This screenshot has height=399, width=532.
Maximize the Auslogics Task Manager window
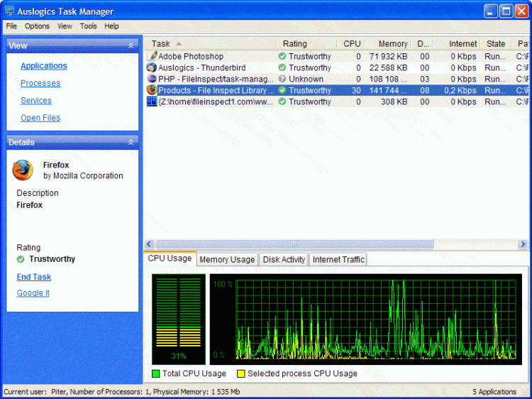pos(506,11)
